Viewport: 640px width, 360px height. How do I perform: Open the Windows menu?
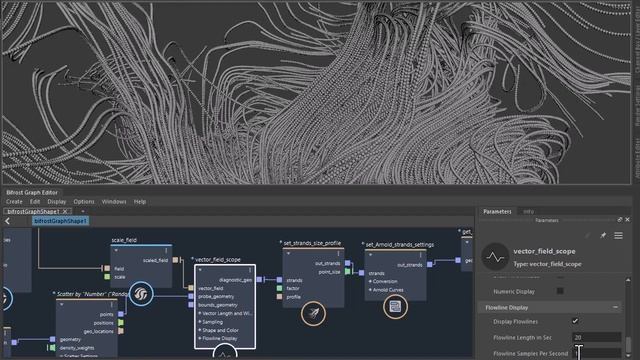(x=114, y=202)
